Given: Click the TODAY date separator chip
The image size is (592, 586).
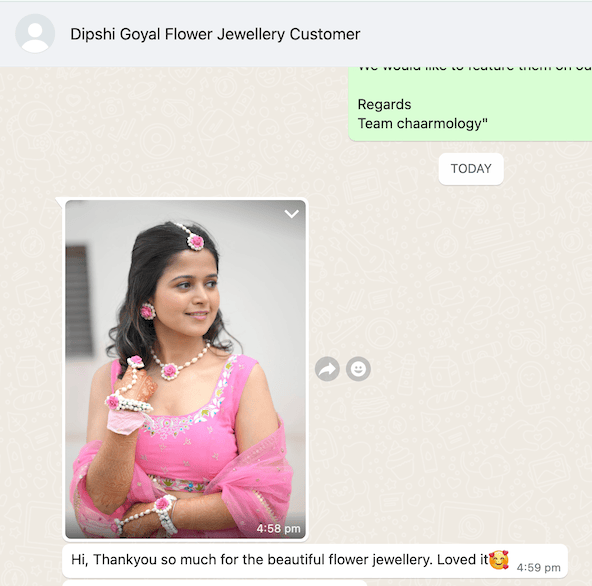Looking at the screenshot, I should (x=471, y=168).
